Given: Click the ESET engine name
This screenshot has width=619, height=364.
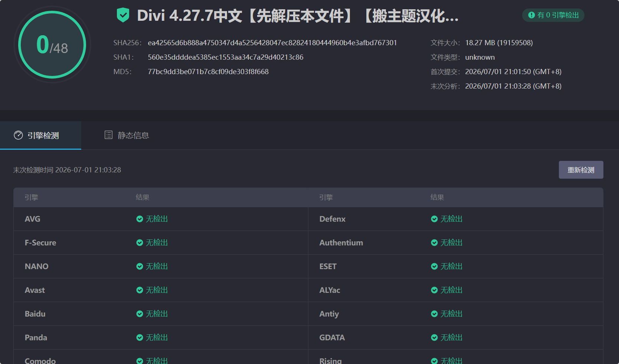Looking at the screenshot, I should [328, 267].
